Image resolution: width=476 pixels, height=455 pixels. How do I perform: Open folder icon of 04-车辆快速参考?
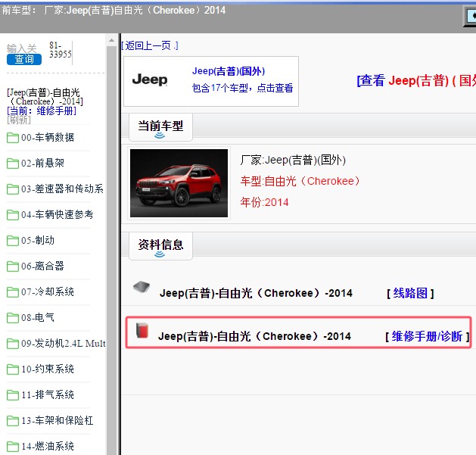13,215
